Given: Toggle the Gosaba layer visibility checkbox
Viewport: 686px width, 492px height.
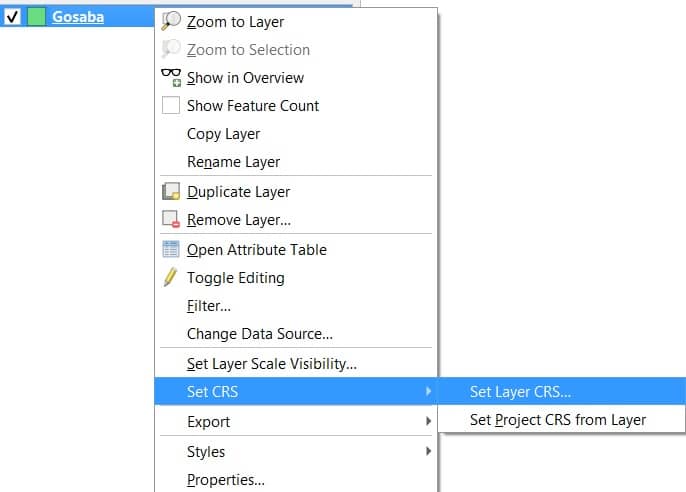Looking at the screenshot, I should [12, 17].
